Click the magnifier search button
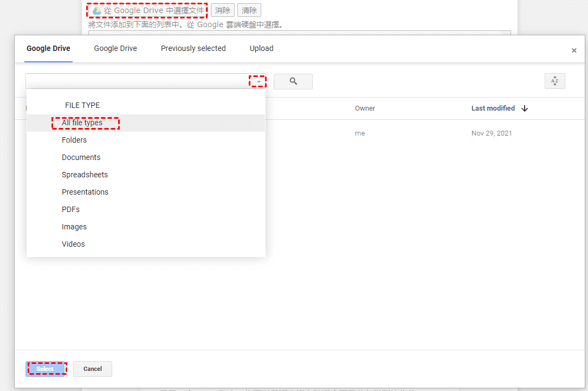The height and width of the screenshot is (391, 588). click(293, 81)
